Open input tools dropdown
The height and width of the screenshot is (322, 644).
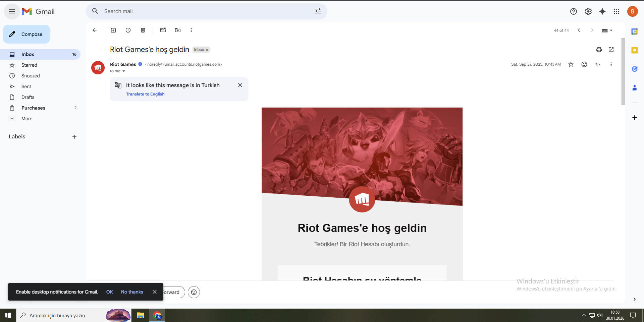(x=607, y=30)
